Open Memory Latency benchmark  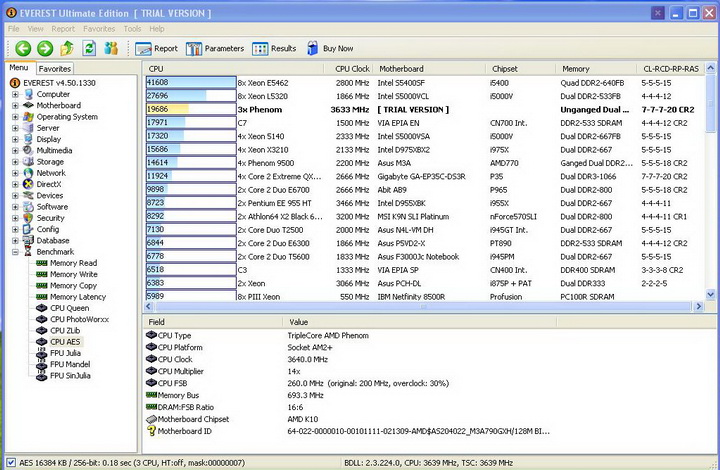[x=78, y=297]
